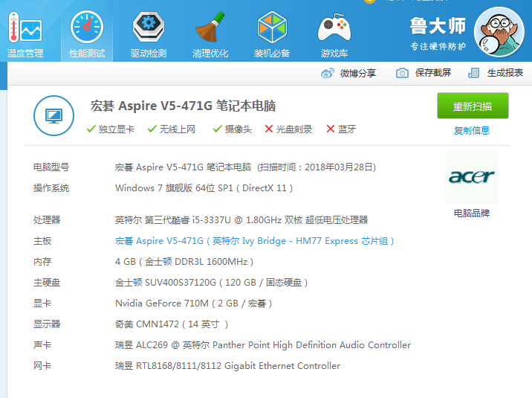Open the 装机必备 cube icon
Screen dimensions: 532x398
point(272,30)
